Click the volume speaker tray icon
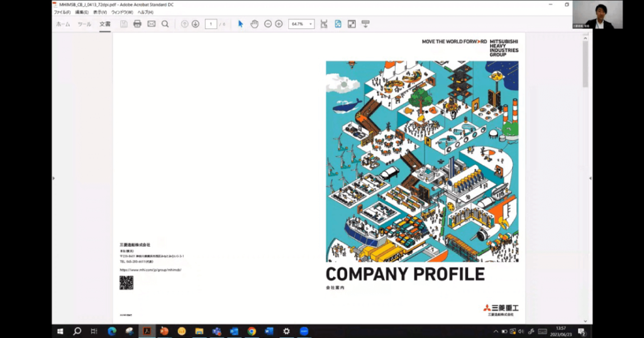Viewport: 644px width, 338px height. pos(521,332)
